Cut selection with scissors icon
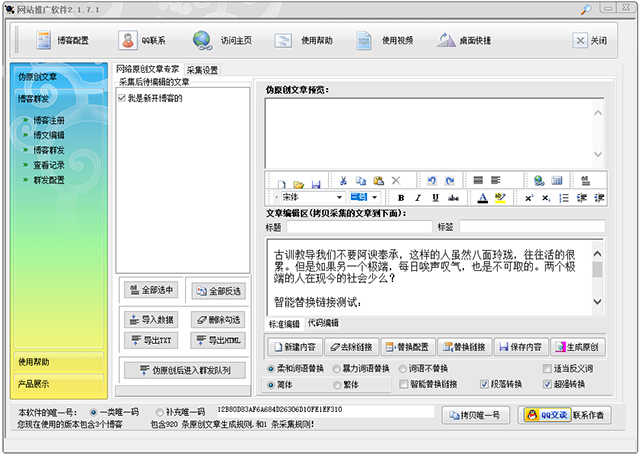Viewport: 640px width, 456px height. pos(343,180)
